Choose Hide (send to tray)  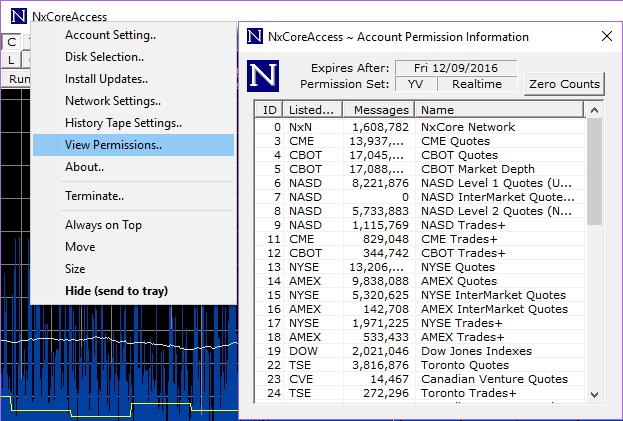pos(133,291)
